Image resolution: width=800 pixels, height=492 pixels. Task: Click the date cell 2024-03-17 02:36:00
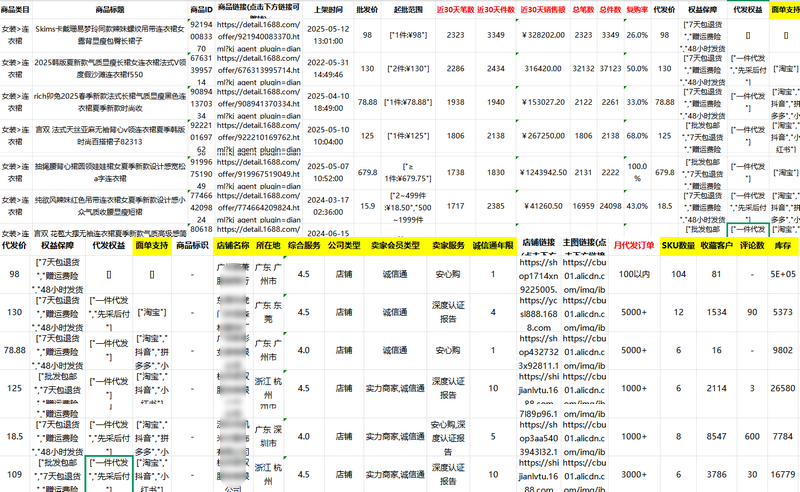(x=329, y=207)
